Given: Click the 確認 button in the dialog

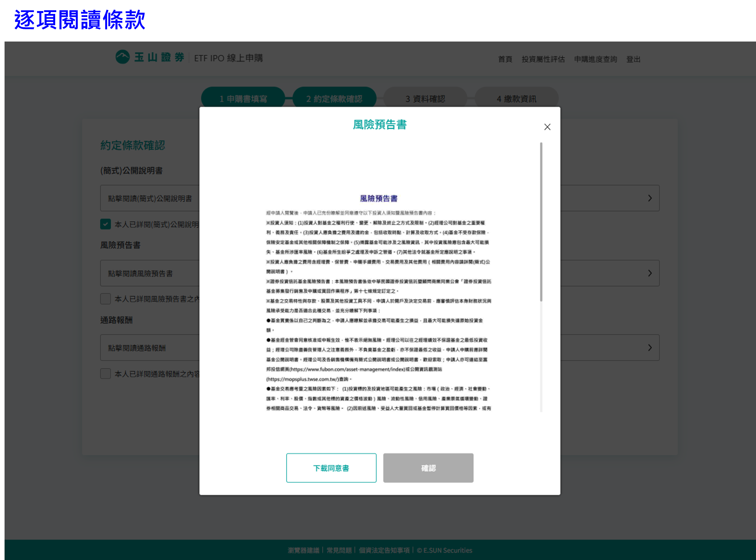Looking at the screenshot, I should click(428, 468).
